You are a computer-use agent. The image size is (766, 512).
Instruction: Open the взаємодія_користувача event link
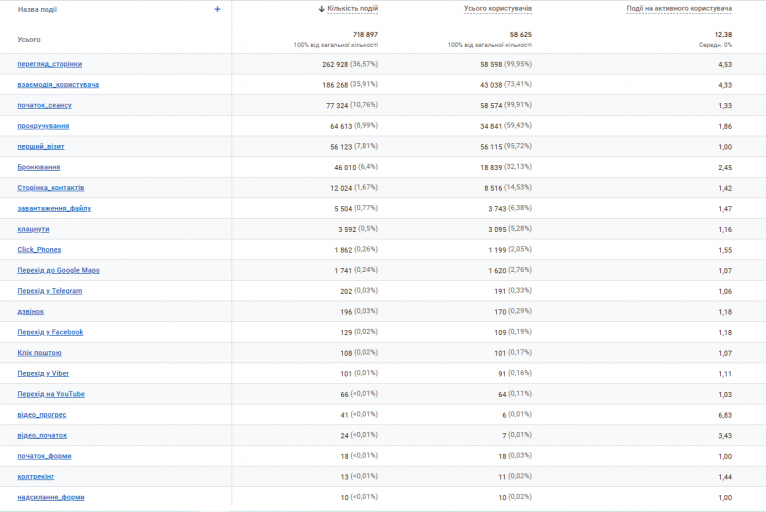[58, 85]
